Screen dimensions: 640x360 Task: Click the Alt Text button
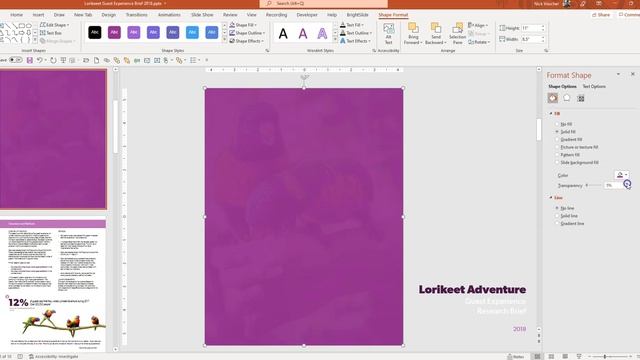[x=389, y=33]
